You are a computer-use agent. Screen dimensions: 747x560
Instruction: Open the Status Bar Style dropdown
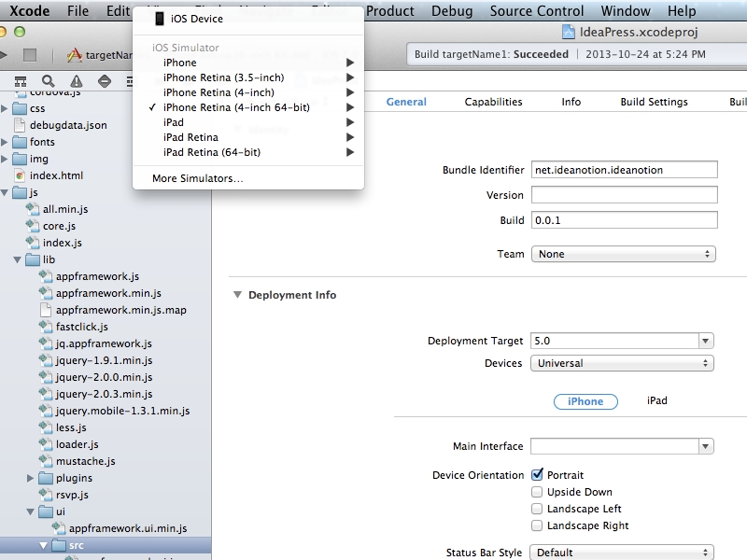622,553
